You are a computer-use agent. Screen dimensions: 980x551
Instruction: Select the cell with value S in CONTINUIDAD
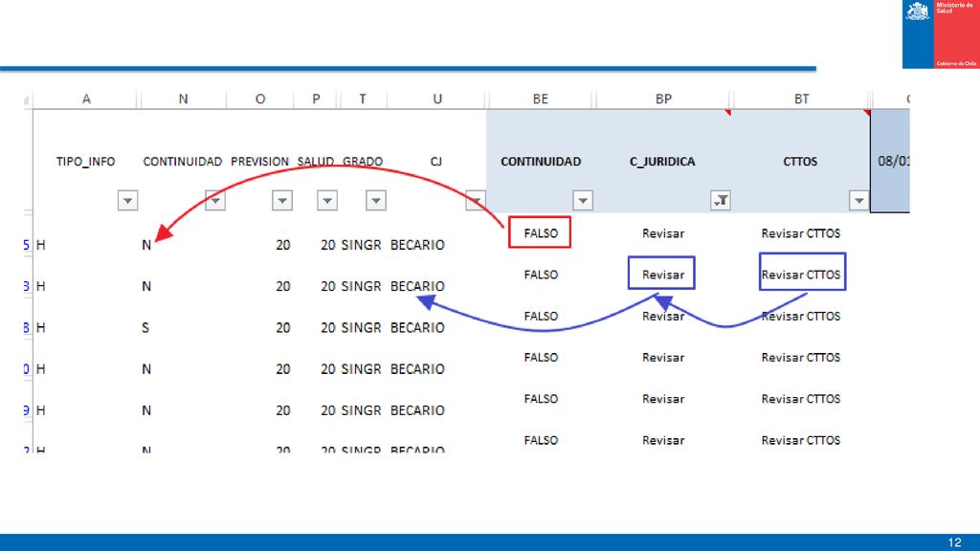tap(145, 327)
